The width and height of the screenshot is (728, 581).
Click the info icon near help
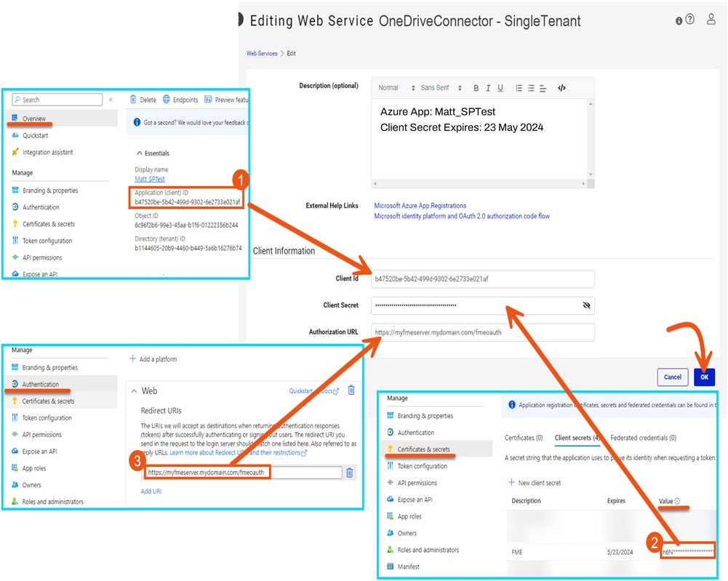pos(679,21)
